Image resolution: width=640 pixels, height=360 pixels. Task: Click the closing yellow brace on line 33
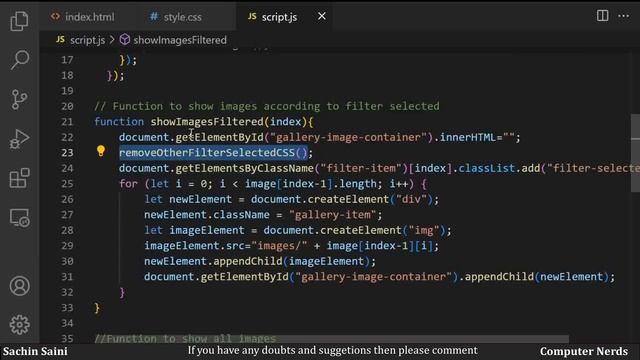pyautogui.click(x=97, y=308)
